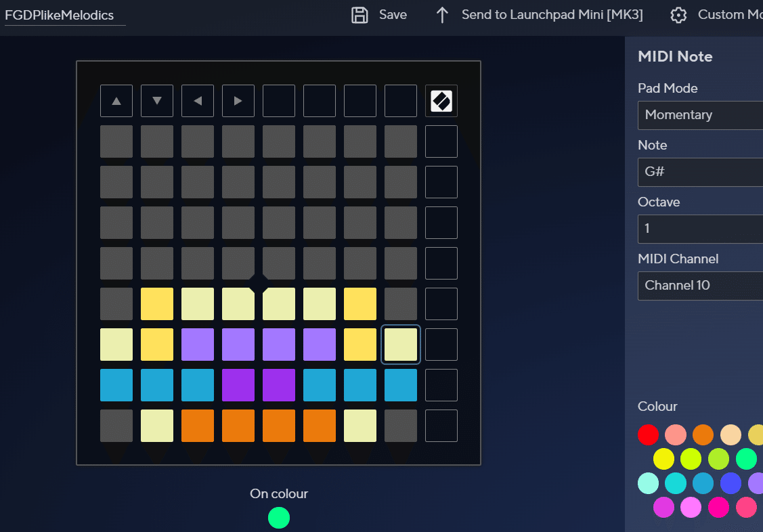Open the Note dropdown showing G#
Screen dimensions: 763x532
[x=700, y=172]
